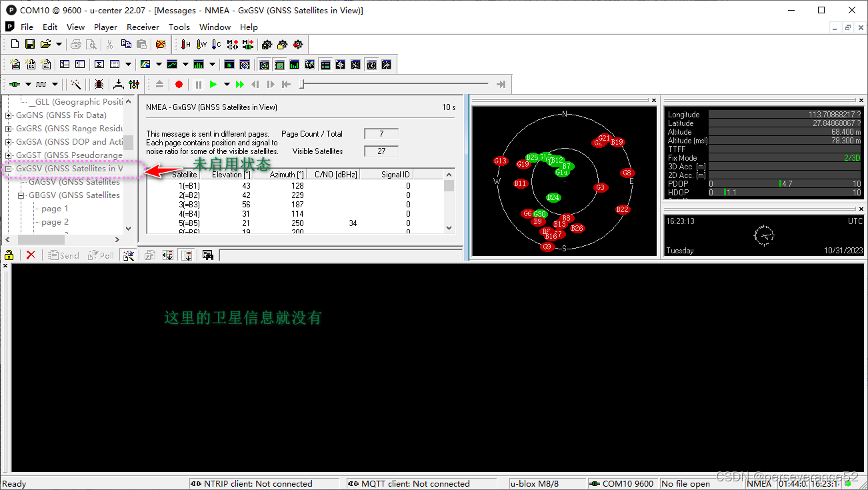This screenshot has width=868, height=490.
Task: Open the Tools menu
Action: [179, 27]
